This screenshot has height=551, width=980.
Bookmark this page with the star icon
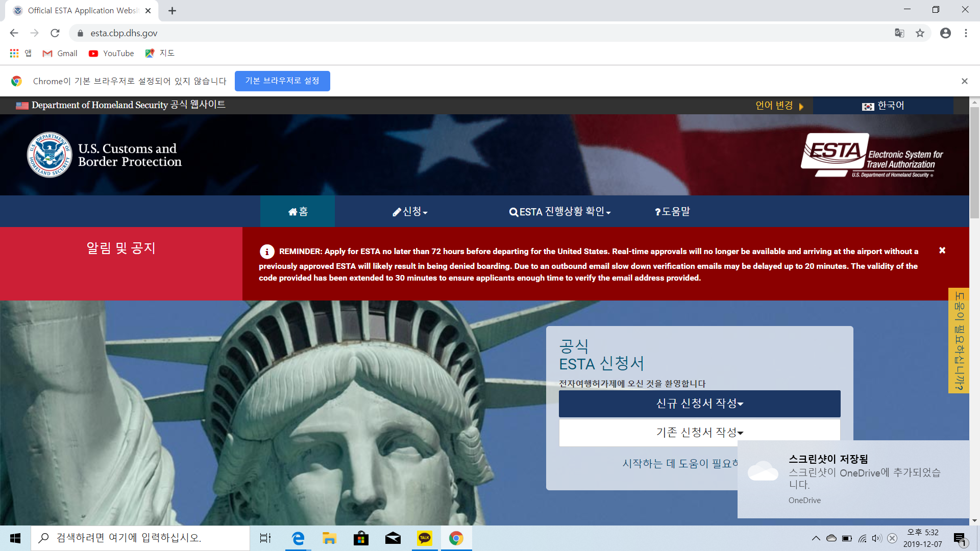coord(920,33)
